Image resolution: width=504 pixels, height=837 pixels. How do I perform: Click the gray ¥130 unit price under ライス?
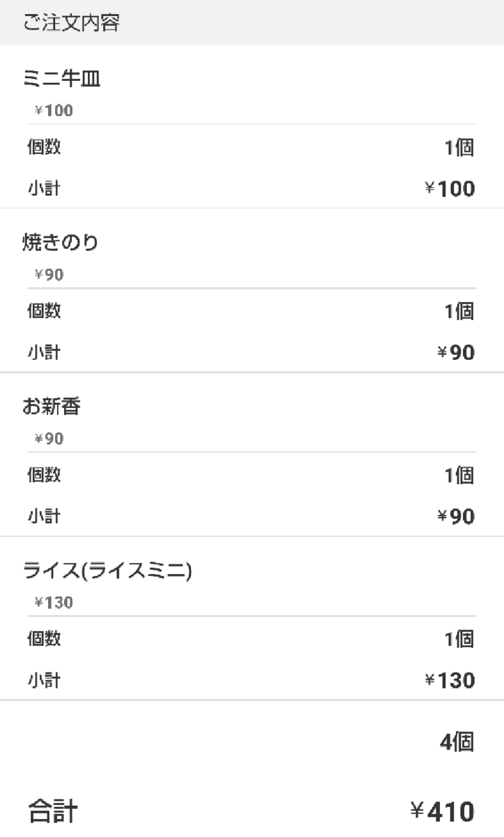[54, 603]
